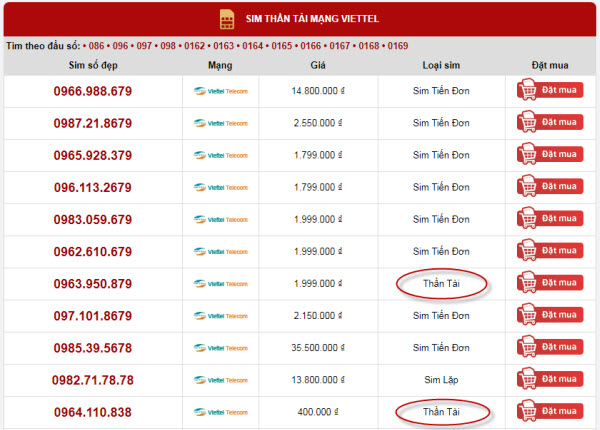Open sim number 0985.39.5678
This screenshot has height=430, width=600.
(93, 349)
